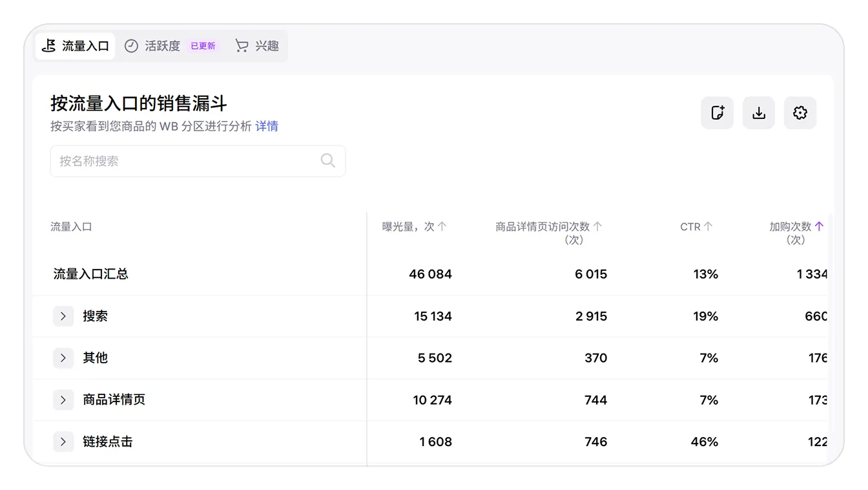The width and height of the screenshot is (868, 490).
Task: Sort by 加购次数 purple arrow
Action: coord(819,227)
